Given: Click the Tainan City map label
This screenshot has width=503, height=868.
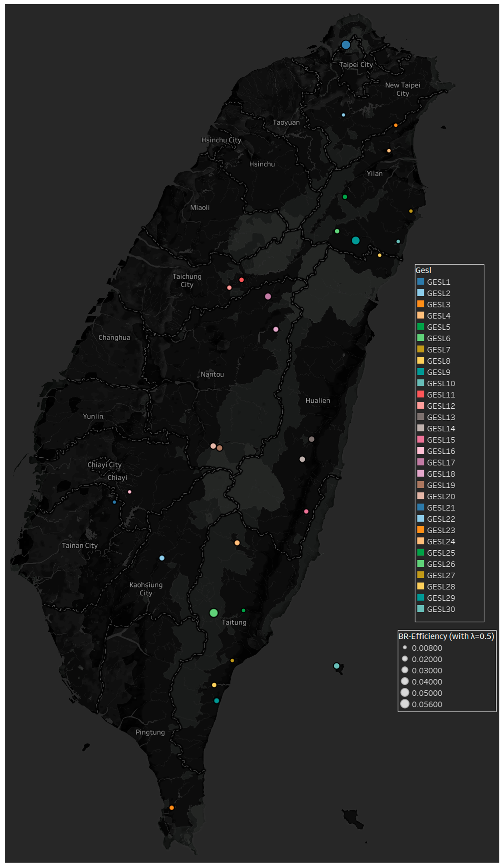Looking at the screenshot, I should pos(80,546).
